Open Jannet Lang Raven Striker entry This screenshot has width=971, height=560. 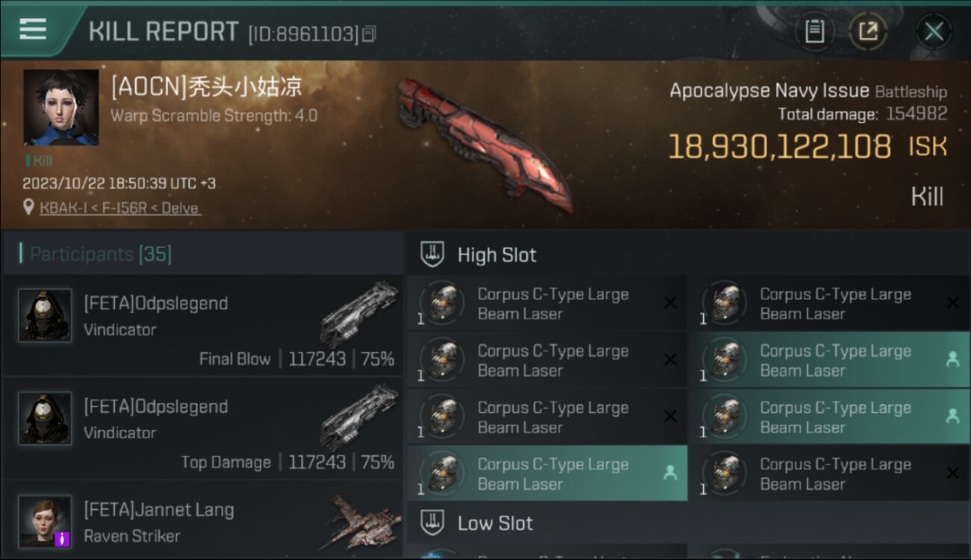point(202,520)
